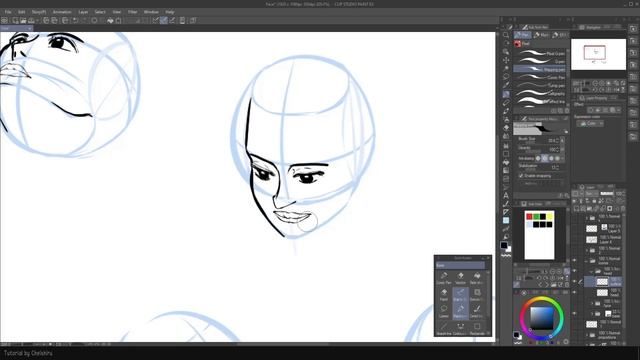Click the Navigator canvas thumbnail
This screenshot has height=360, width=640.
[598, 54]
